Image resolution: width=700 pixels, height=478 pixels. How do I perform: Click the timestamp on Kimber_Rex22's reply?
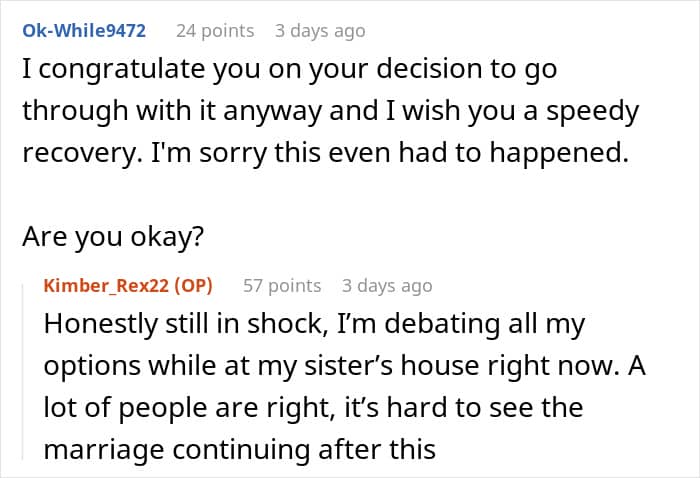(387, 286)
